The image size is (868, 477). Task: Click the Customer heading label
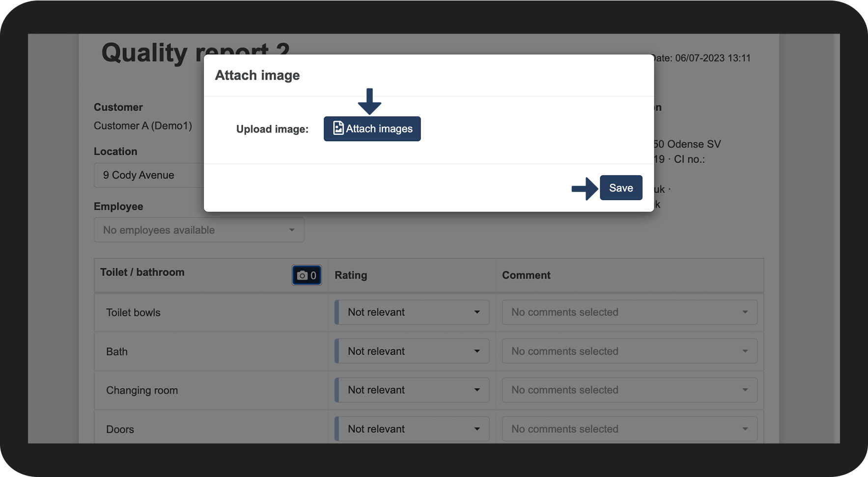pos(118,107)
